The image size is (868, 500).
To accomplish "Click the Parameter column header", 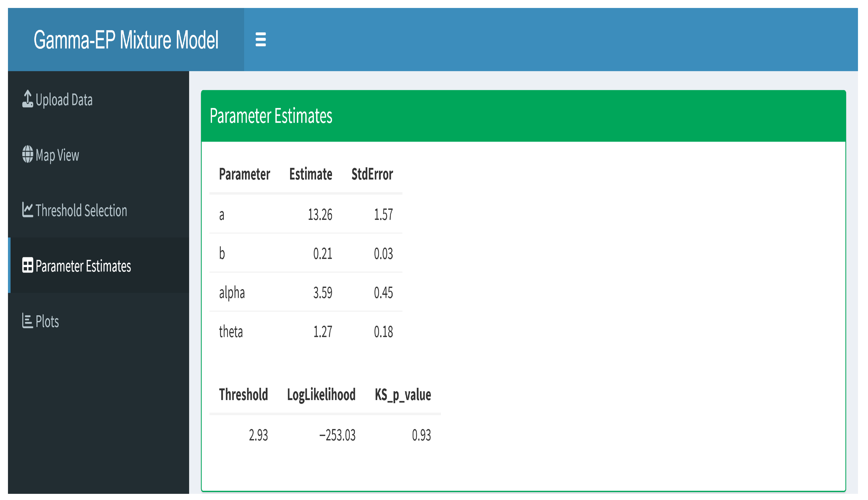I will point(244,174).
